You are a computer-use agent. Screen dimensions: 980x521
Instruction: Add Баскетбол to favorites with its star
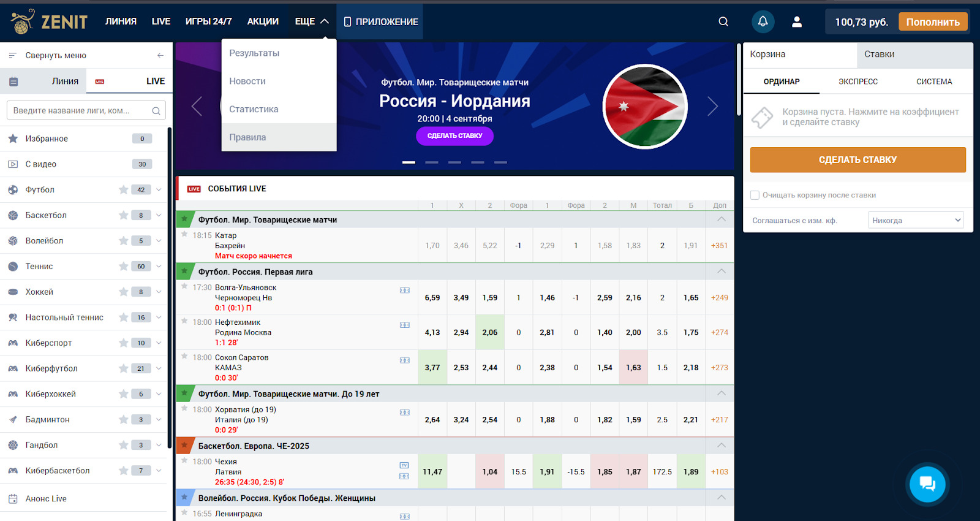123,215
